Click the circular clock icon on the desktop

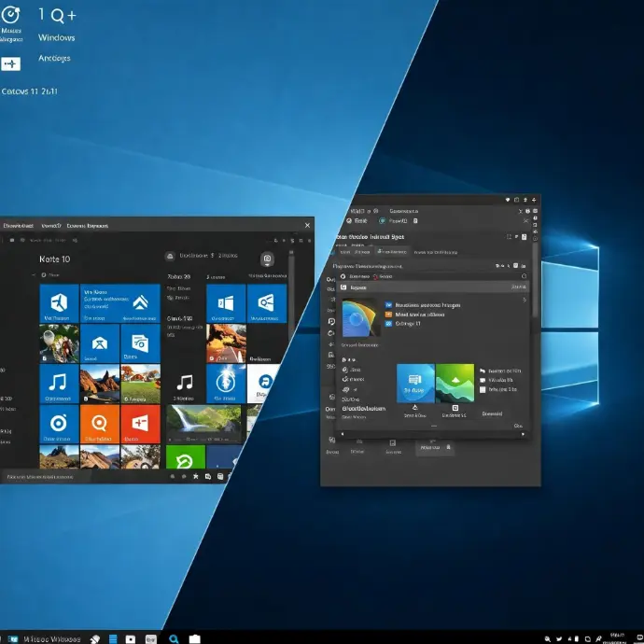(x=10, y=15)
